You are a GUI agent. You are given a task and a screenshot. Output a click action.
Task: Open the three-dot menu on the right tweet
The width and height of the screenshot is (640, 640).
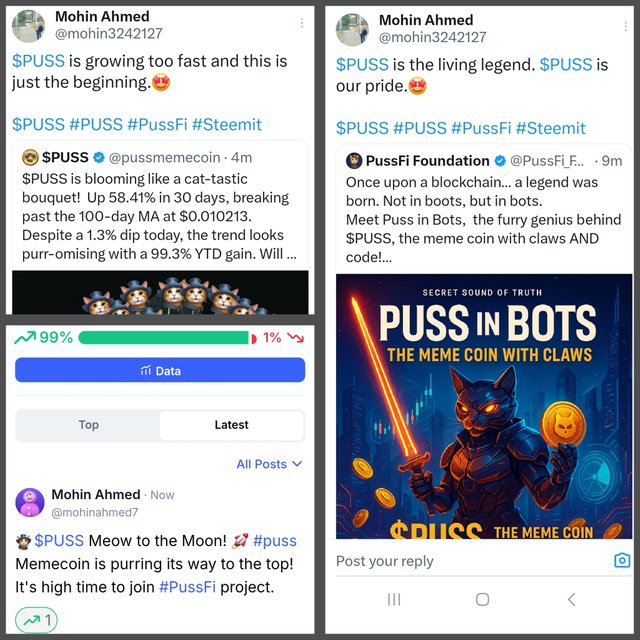[x=625, y=27]
